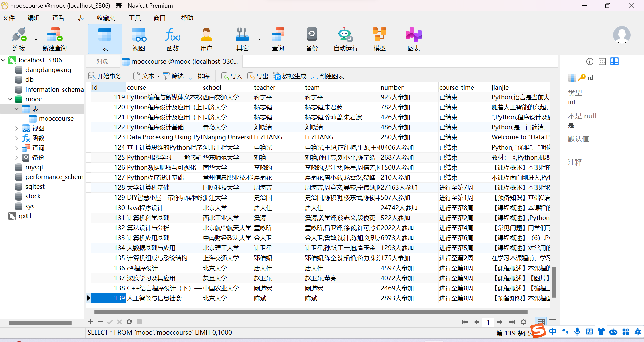Open the Text (文本) dropdown
Image resolution: width=644 pixels, height=342 pixels.
(x=147, y=76)
